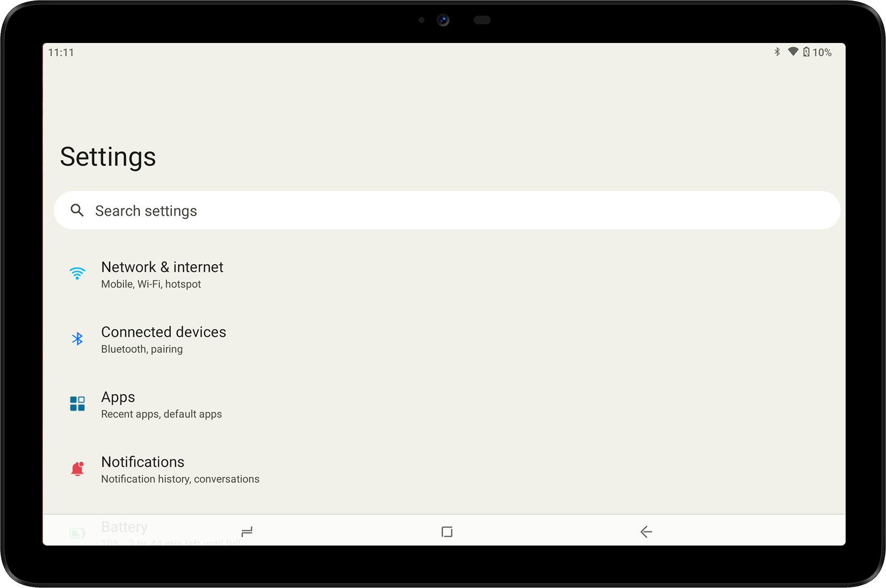Open the Apps settings entry
Viewport: 886px width, 588px height.
(118, 397)
